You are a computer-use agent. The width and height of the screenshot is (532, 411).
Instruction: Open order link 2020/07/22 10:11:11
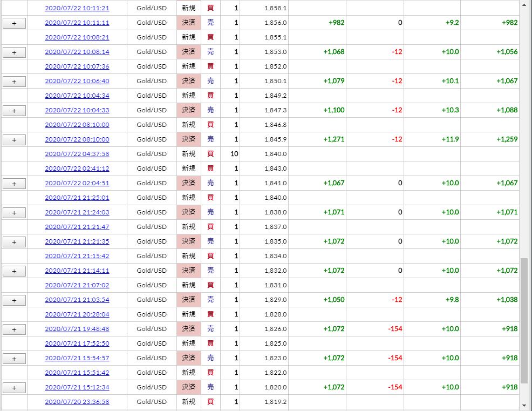pyautogui.click(x=77, y=23)
